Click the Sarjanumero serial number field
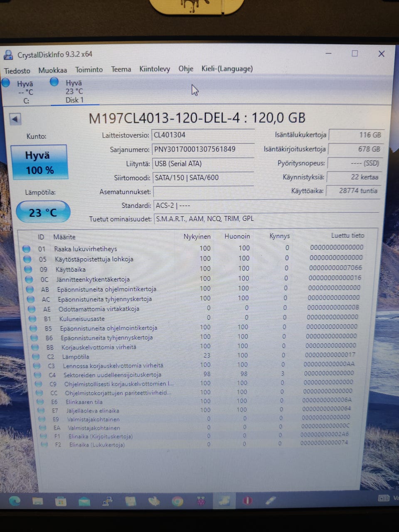 tap(203, 149)
